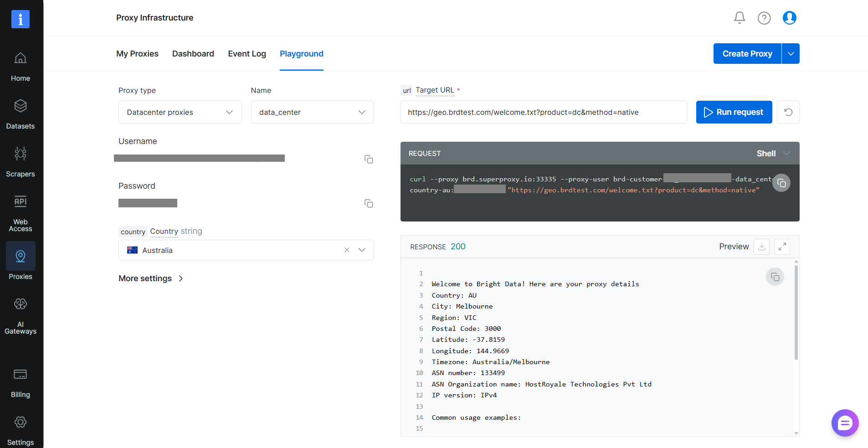868x448 pixels.
Task: Expand More settings
Action: [151, 278]
